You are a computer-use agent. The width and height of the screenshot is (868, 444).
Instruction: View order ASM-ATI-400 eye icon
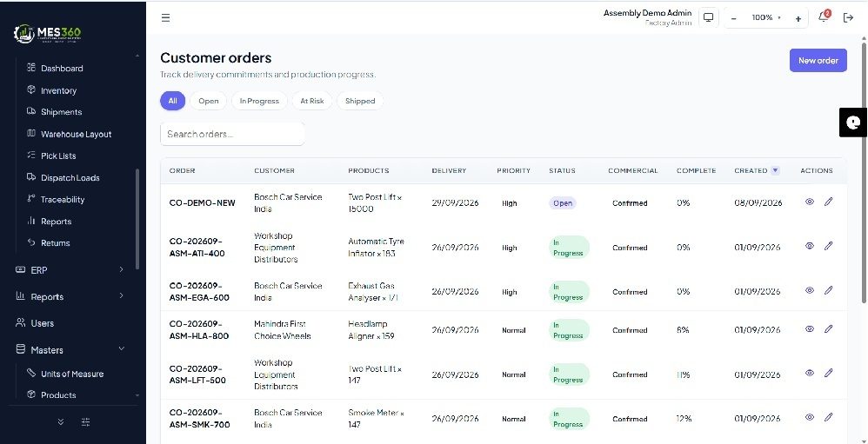(810, 246)
